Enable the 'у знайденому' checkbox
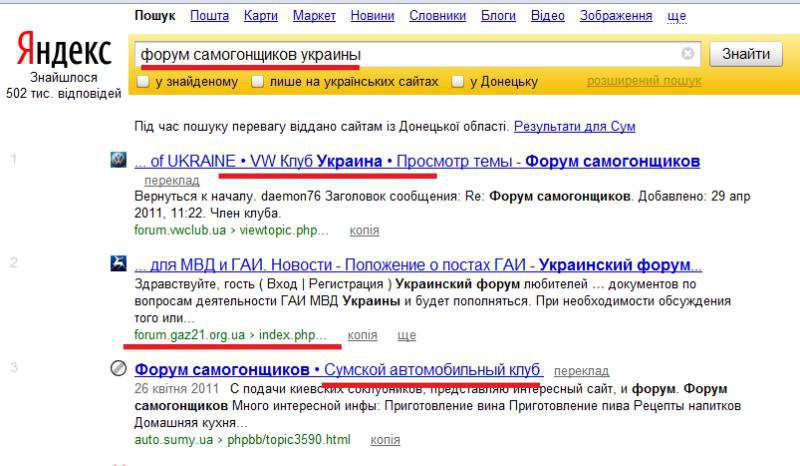 [143, 82]
